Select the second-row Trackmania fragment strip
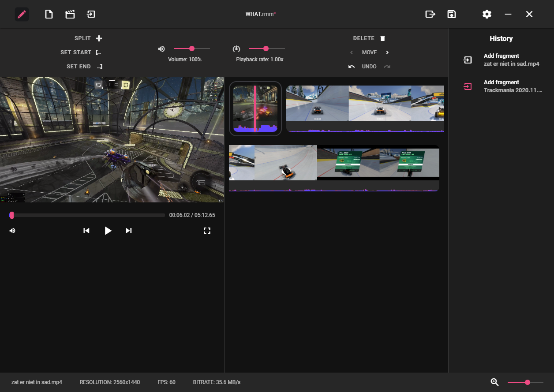The image size is (554, 392). [x=334, y=168]
